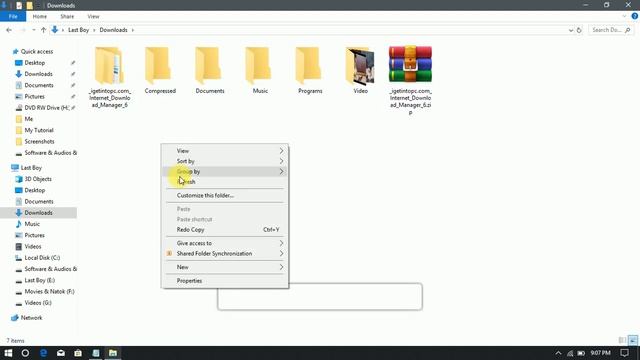Expand Give access to submenu

(x=225, y=243)
